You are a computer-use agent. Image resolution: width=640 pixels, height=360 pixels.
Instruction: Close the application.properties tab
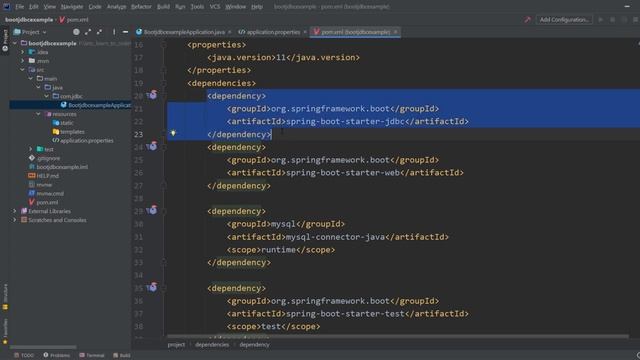[x=305, y=32]
